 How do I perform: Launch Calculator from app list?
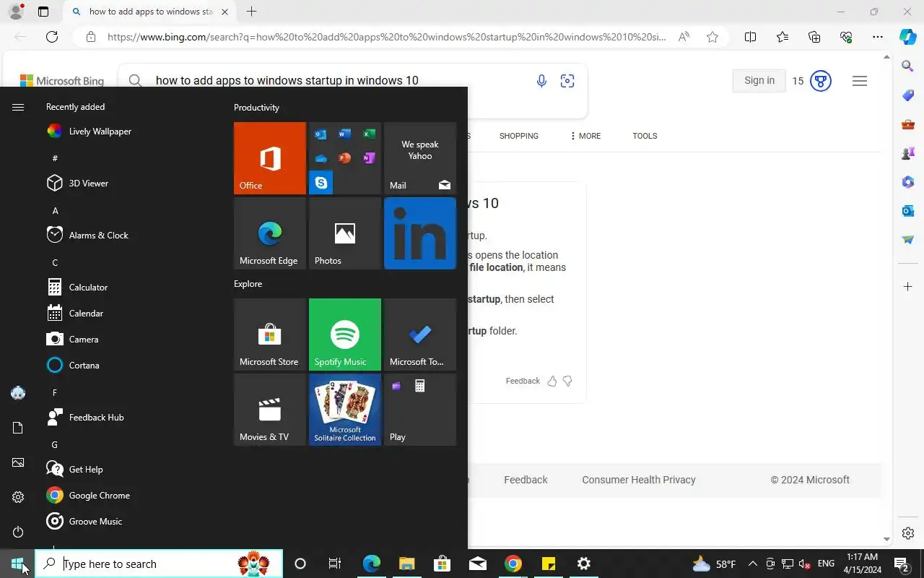pyautogui.click(x=130, y=288)
